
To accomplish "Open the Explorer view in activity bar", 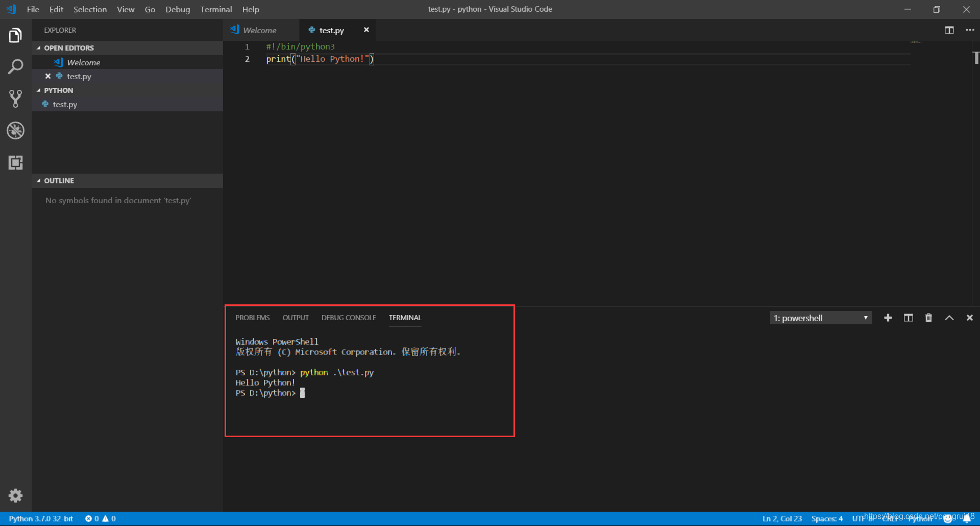I will 15,35.
